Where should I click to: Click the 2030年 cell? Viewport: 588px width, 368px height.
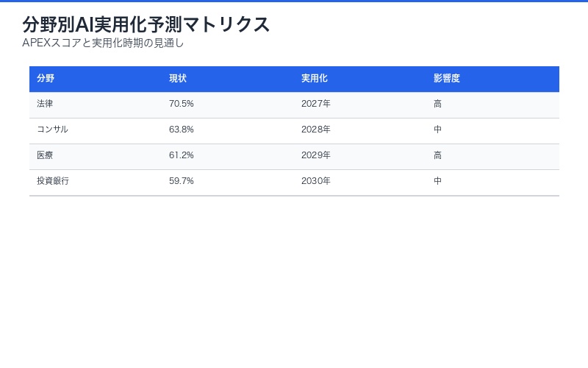(316, 182)
